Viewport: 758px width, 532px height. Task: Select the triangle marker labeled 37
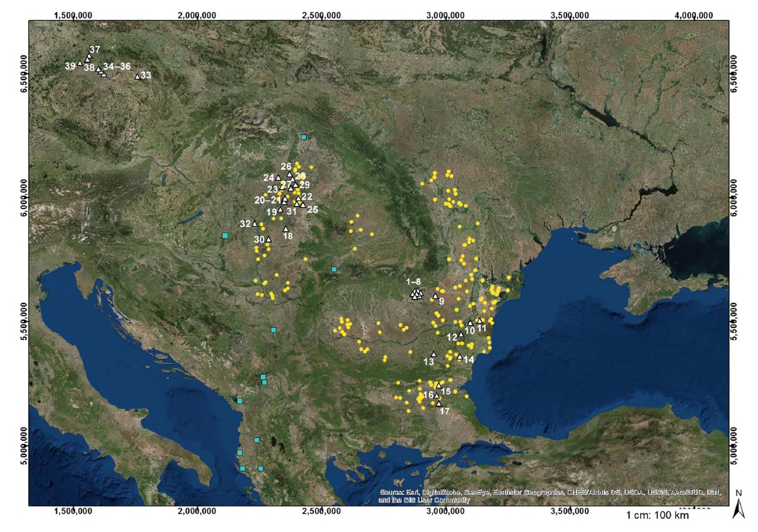click(x=89, y=57)
